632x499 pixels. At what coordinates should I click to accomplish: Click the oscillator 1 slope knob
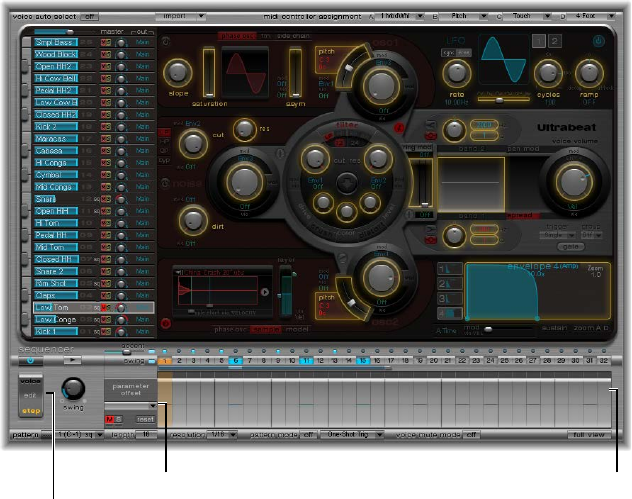pyautogui.click(x=178, y=73)
